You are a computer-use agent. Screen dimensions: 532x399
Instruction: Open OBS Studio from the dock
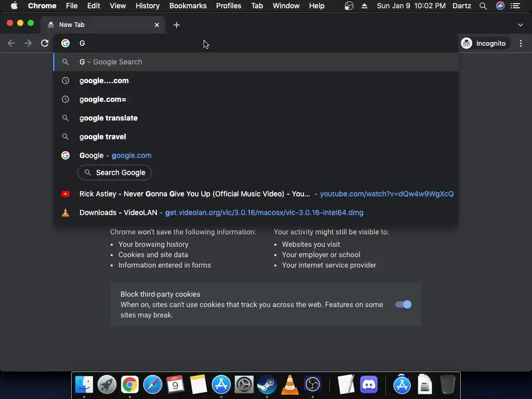(312, 385)
